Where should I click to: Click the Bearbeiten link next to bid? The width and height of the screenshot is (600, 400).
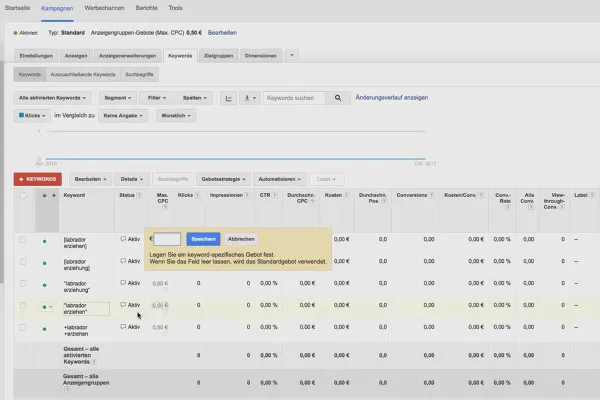222,33
